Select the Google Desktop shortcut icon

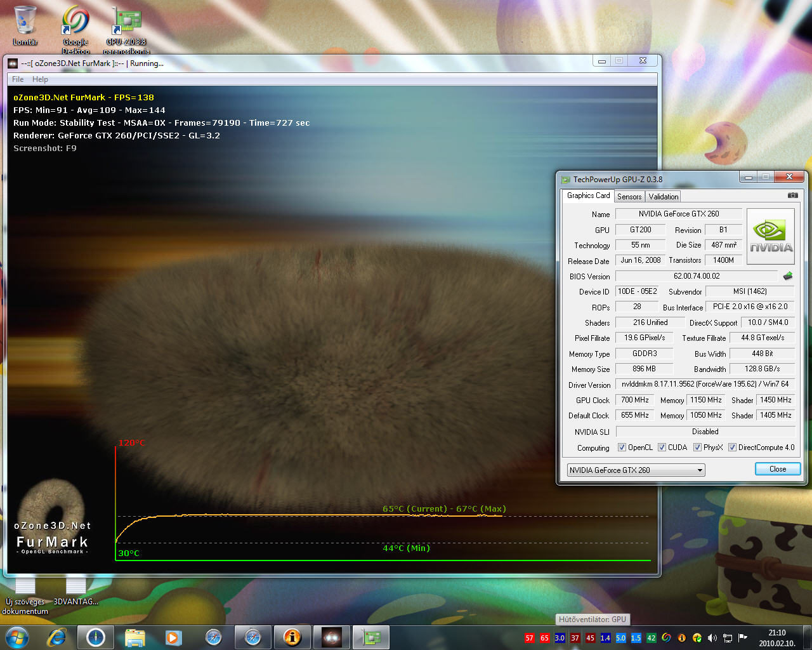[75, 29]
